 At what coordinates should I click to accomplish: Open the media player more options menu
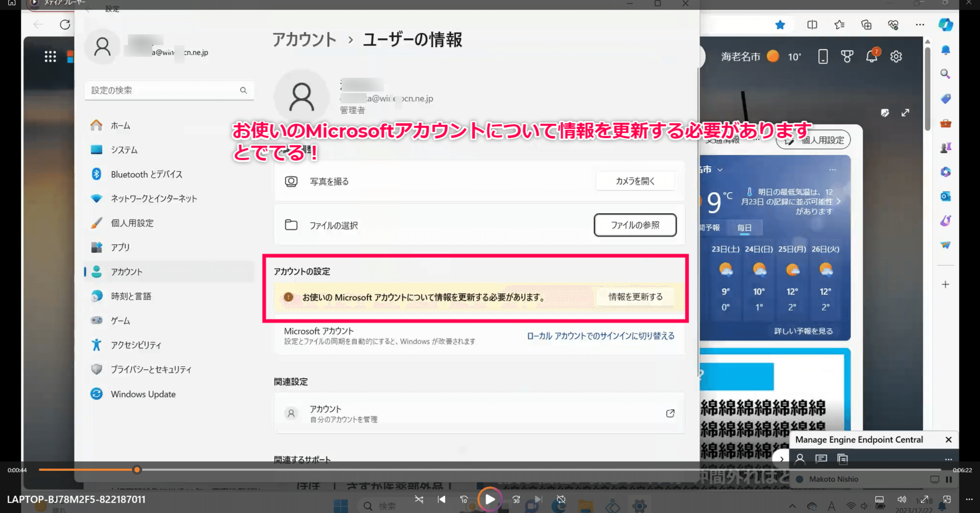coord(969,499)
